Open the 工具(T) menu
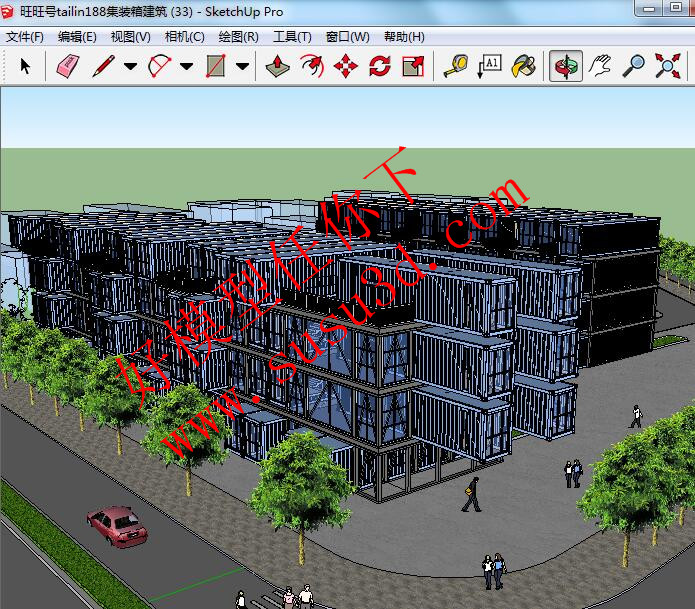The height and width of the screenshot is (609, 695). [x=292, y=37]
